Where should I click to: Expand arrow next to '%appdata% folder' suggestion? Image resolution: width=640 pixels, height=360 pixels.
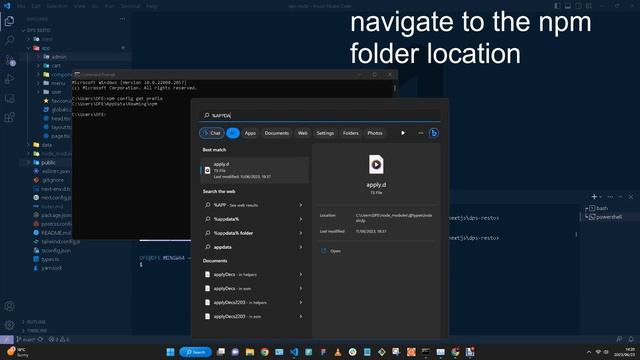(x=301, y=233)
